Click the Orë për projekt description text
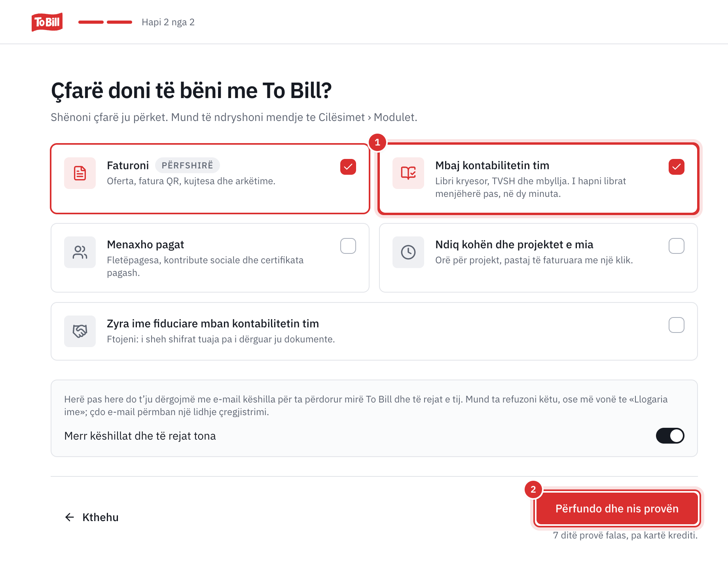 pos(534,260)
